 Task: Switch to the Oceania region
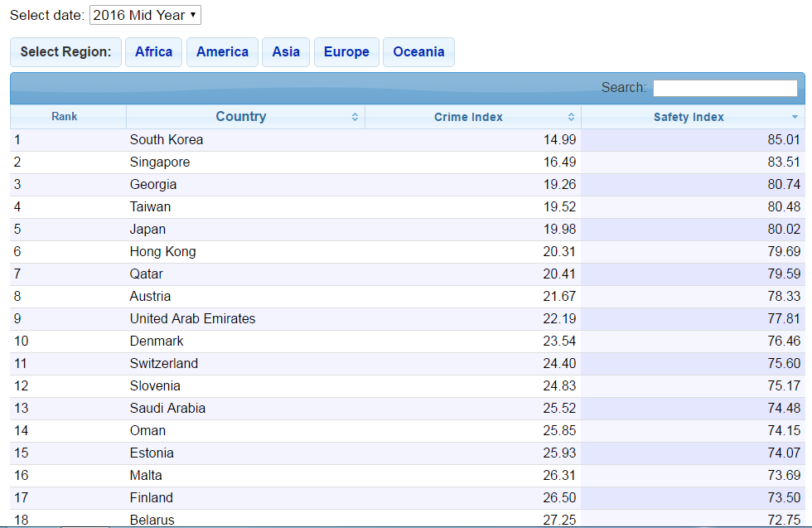(418, 52)
